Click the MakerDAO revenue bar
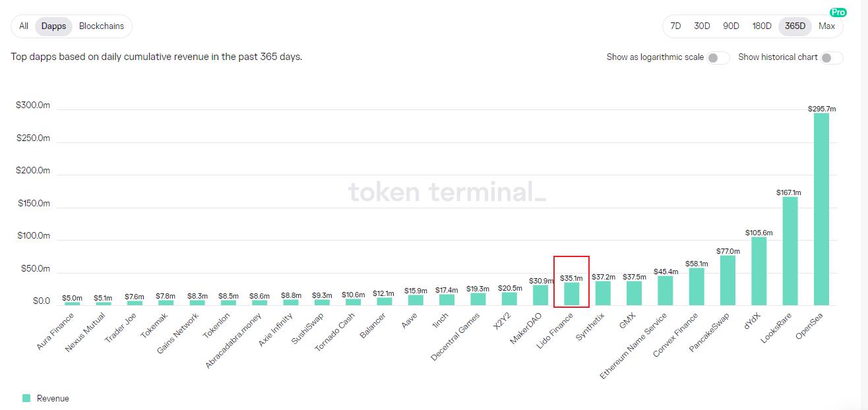This screenshot has height=410, width=868. 540,295
